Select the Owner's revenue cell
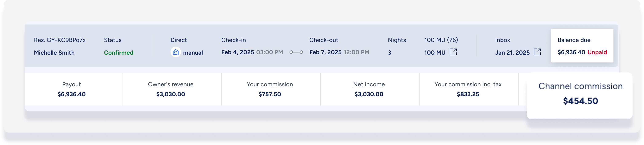The height and width of the screenshot is (145, 644). pos(171,89)
